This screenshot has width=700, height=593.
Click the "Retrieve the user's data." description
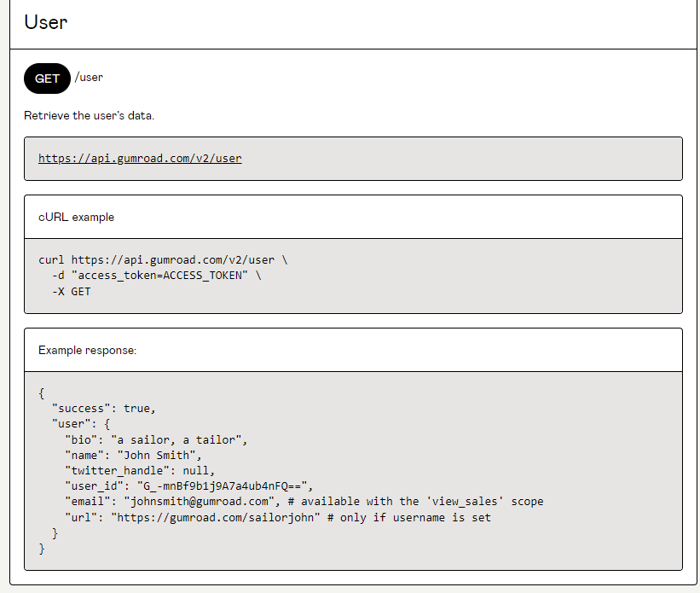(x=89, y=116)
